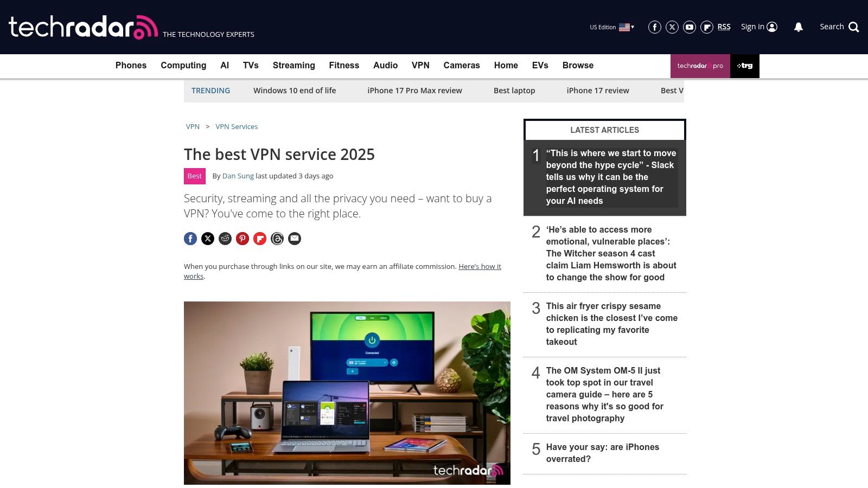
Task: Share article on Flipboard below the subtitle
Action: [x=260, y=239]
